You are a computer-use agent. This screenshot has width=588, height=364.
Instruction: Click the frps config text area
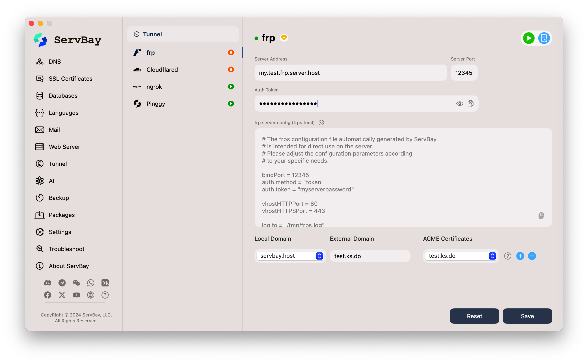coord(403,178)
